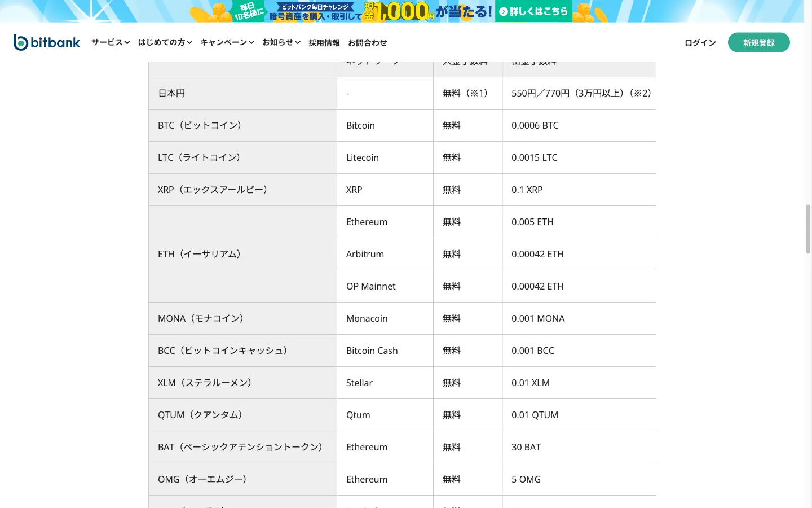The height and width of the screenshot is (508, 812).
Task: Click the OP Mainnet network cell
Action: pyautogui.click(x=385, y=286)
